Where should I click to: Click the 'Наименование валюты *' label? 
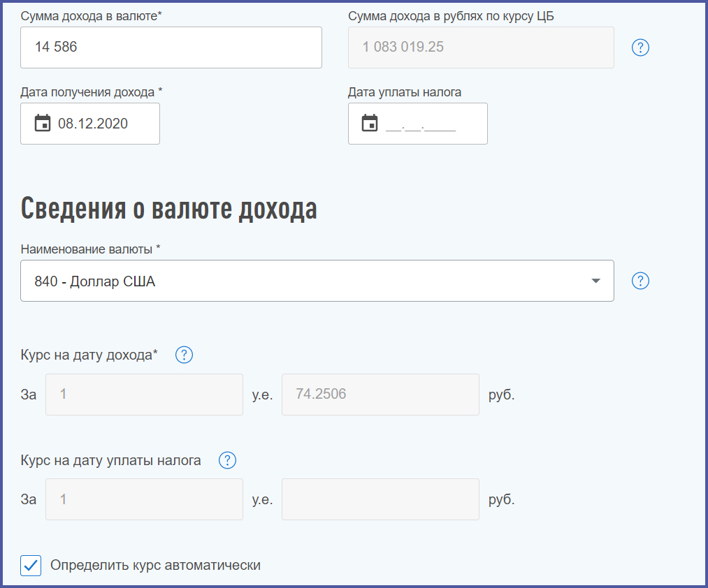(x=90, y=249)
